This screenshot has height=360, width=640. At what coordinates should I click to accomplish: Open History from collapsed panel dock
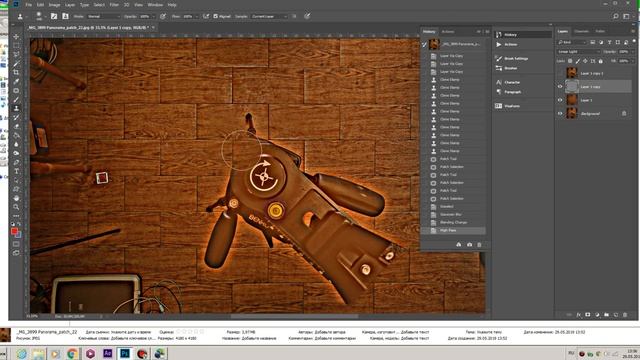click(522, 35)
